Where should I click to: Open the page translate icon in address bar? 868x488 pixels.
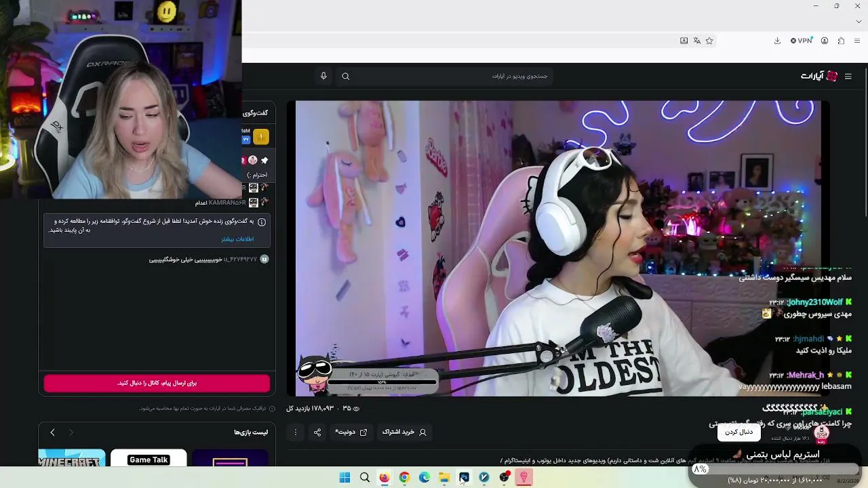click(696, 41)
